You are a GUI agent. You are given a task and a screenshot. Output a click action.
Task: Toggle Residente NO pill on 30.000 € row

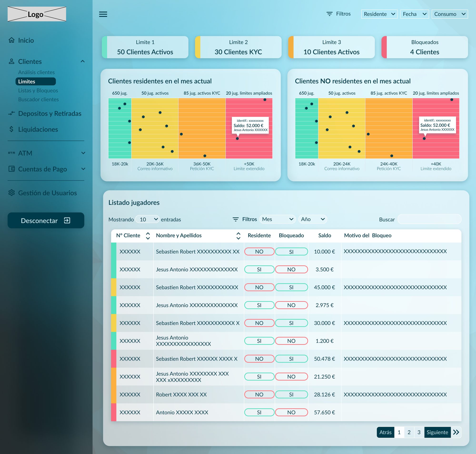pos(259,323)
